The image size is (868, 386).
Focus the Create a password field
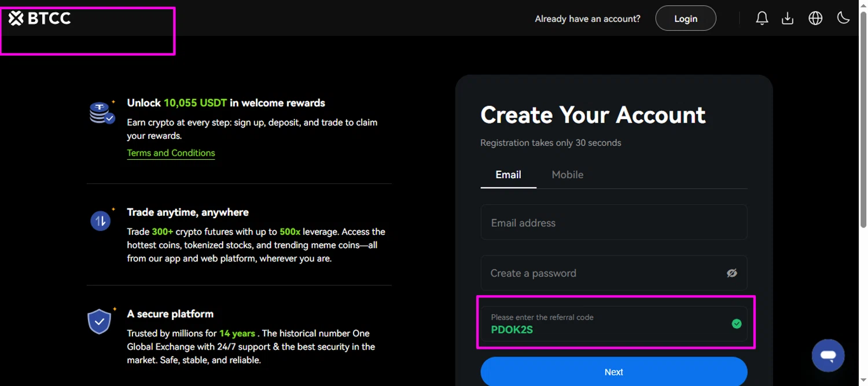pos(614,273)
